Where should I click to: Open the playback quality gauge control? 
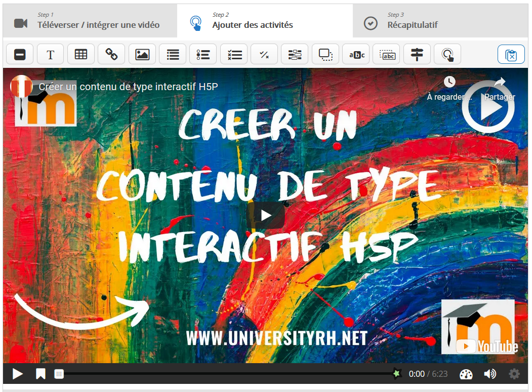(466, 374)
